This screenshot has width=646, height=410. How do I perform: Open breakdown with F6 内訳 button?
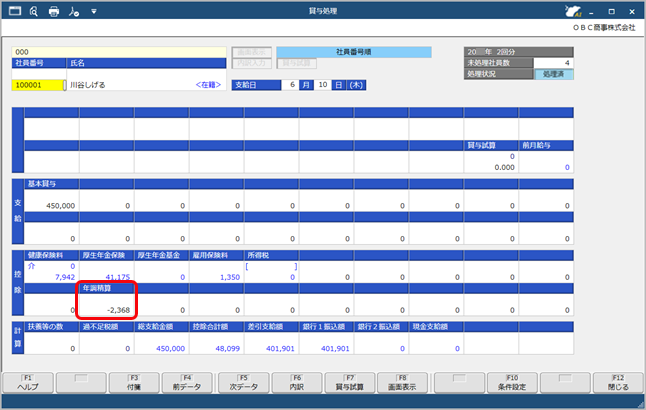coord(297,383)
